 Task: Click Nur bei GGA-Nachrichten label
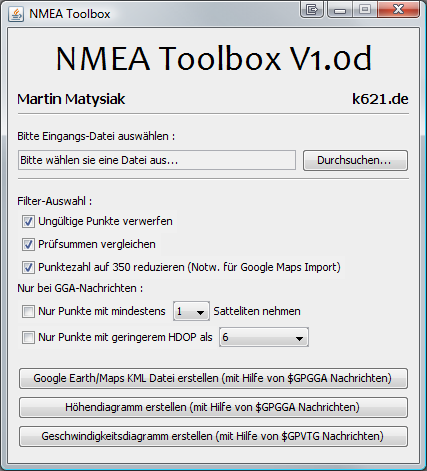(x=80, y=288)
